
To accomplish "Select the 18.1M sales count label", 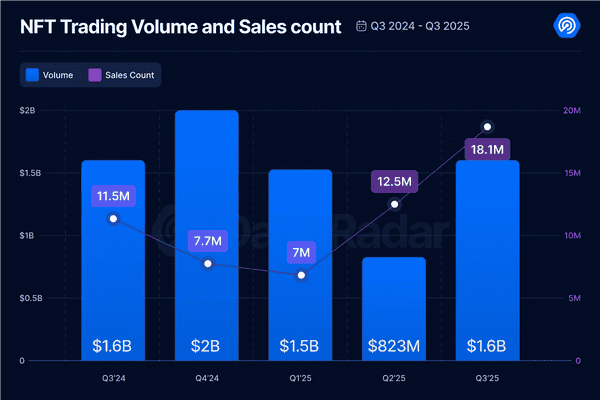I will pyautogui.click(x=487, y=150).
